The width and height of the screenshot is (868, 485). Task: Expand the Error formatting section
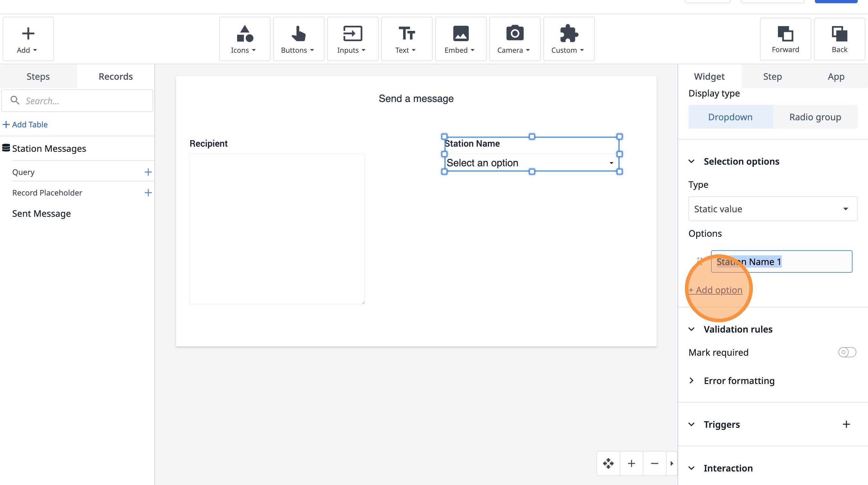(x=739, y=380)
